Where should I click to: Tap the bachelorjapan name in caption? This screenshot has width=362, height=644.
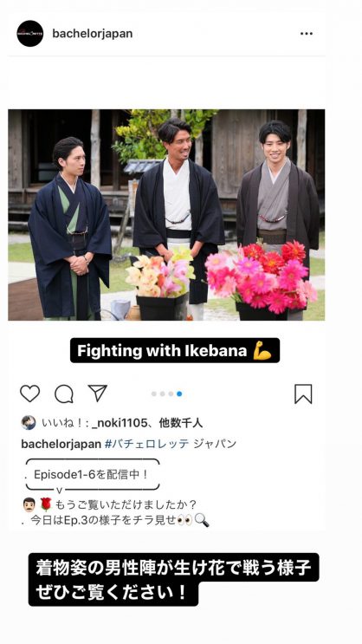tap(61, 444)
